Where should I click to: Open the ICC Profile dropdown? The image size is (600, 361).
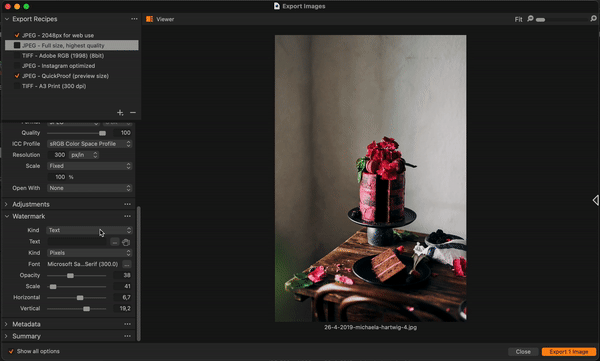(x=90, y=144)
